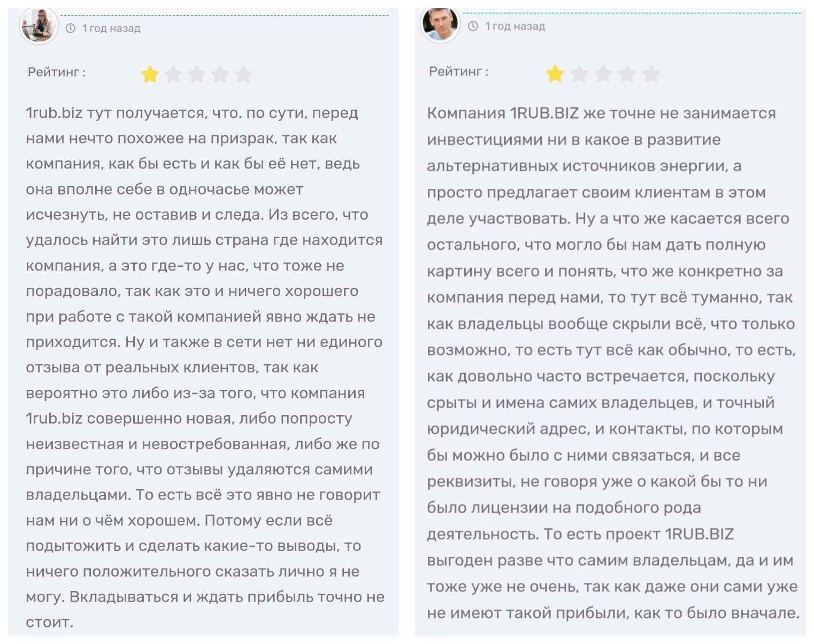The height and width of the screenshot is (644, 814).
Task: Select the fifth star in left rating
Action: (x=243, y=74)
